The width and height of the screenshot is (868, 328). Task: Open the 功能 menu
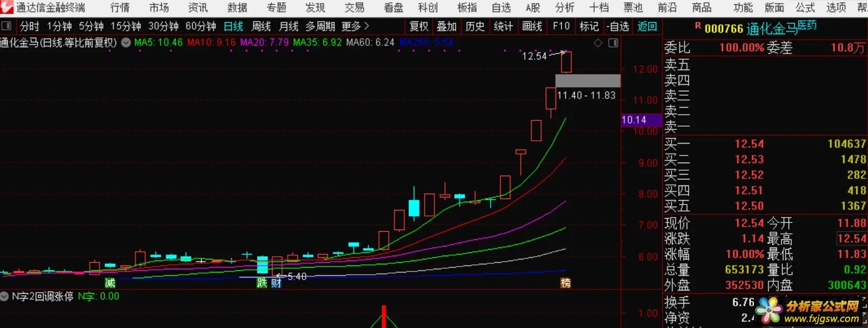(743, 8)
